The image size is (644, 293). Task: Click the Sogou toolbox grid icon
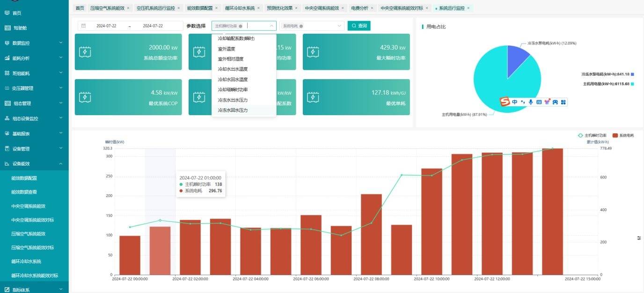(x=563, y=102)
